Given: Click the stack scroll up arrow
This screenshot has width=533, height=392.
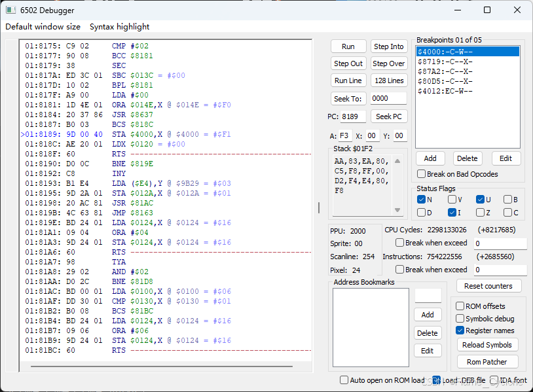Looking at the screenshot, I should (397, 161).
